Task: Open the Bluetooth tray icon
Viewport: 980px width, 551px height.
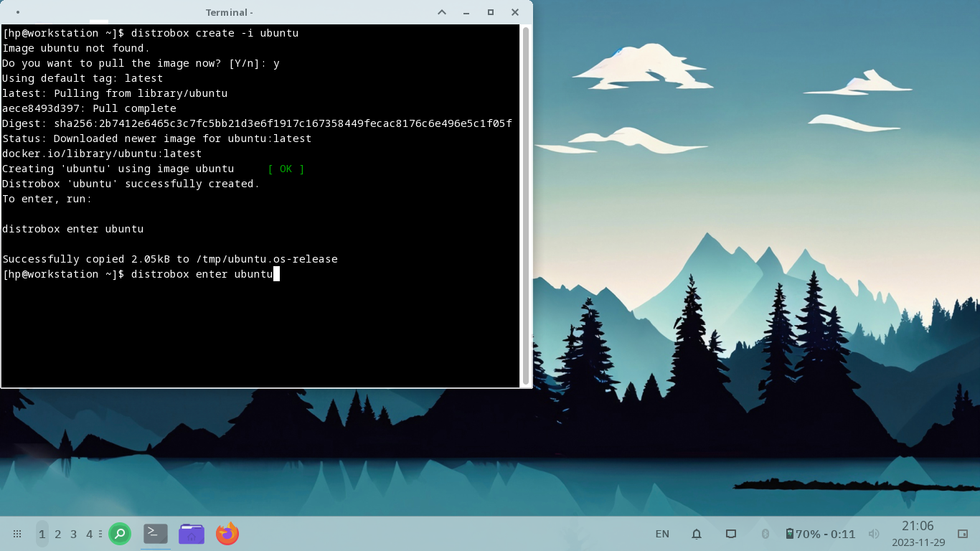Action: coord(765,534)
